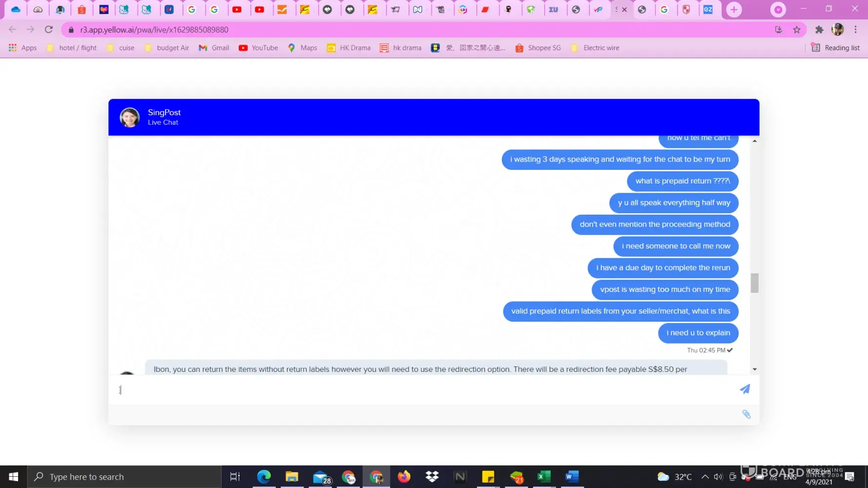Image resolution: width=868 pixels, height=488 pixels.
Task: Focus the chat message input field
Action: [425, 389]
